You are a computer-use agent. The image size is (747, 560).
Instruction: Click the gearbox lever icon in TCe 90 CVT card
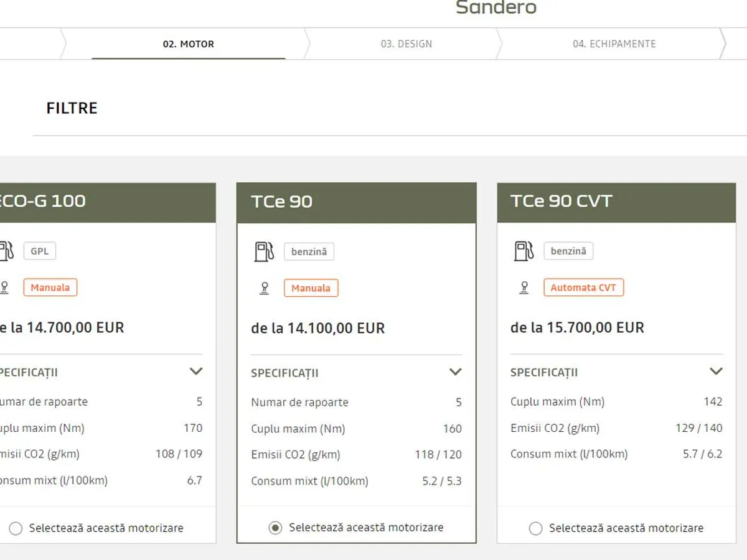coord(524,287)
